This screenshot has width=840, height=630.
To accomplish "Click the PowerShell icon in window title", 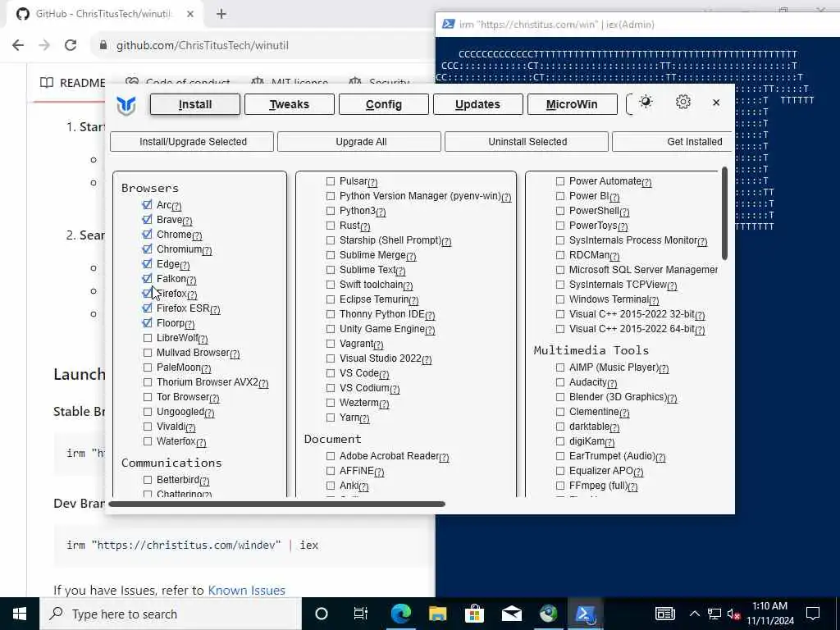I will [x=449, y=24].
